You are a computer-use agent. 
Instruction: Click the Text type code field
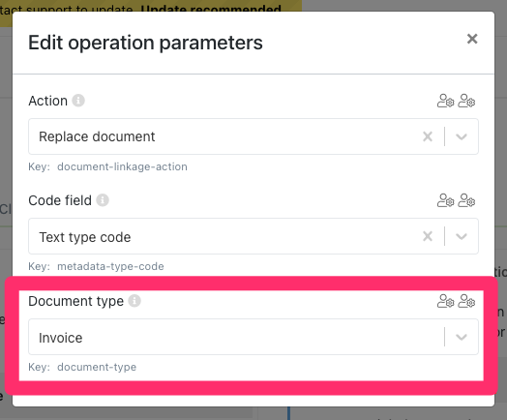pyautogui.click(x=253, y=236)
